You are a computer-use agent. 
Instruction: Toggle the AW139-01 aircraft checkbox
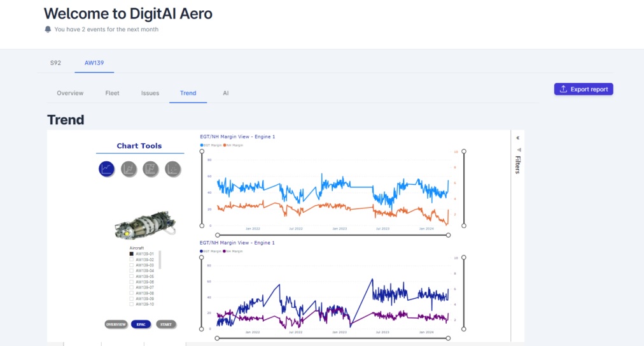(132, 254)
